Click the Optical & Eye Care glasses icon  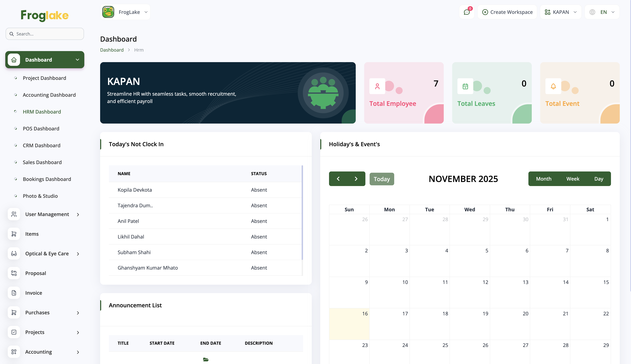(14, 253)
